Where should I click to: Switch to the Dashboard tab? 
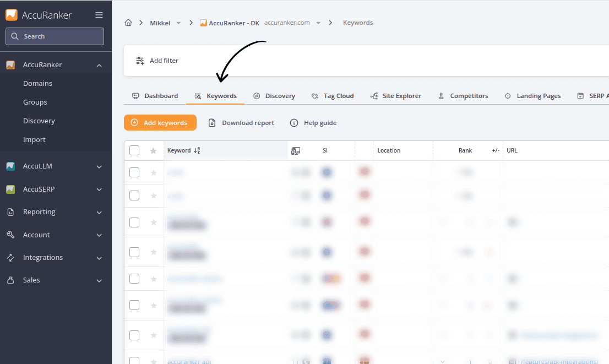click(x=155, y=96)
